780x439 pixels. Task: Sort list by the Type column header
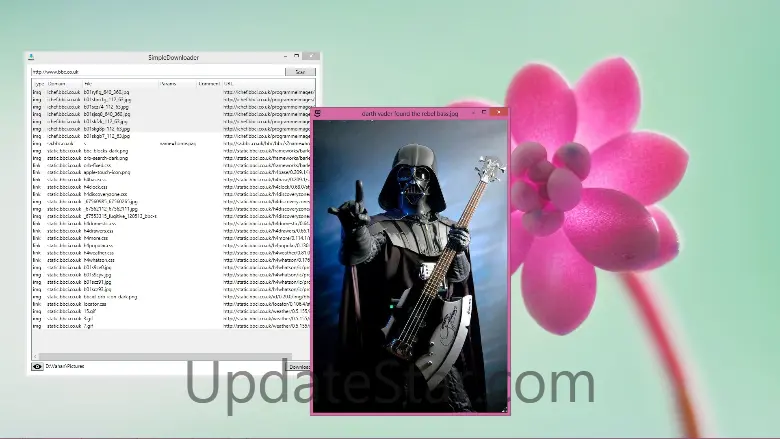pos(39,84)
